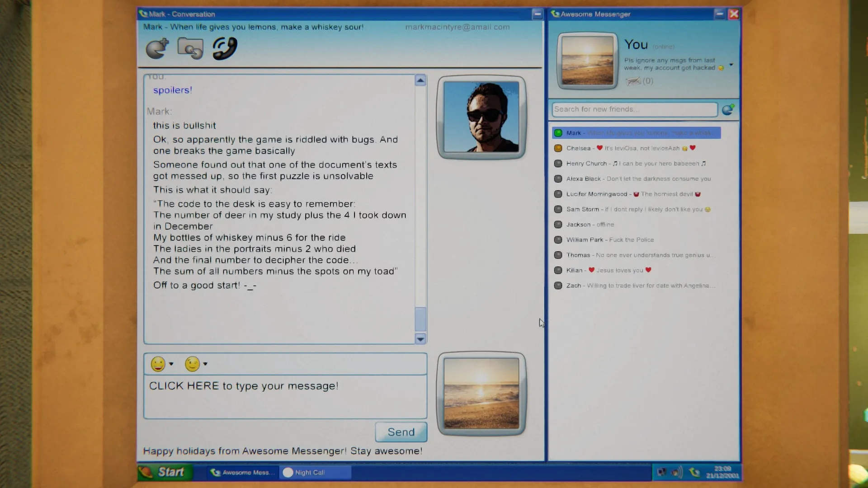Expand dropdown arrow next to wink emoticon
Screen dimensions: 868x488
(x=205, y=364)
